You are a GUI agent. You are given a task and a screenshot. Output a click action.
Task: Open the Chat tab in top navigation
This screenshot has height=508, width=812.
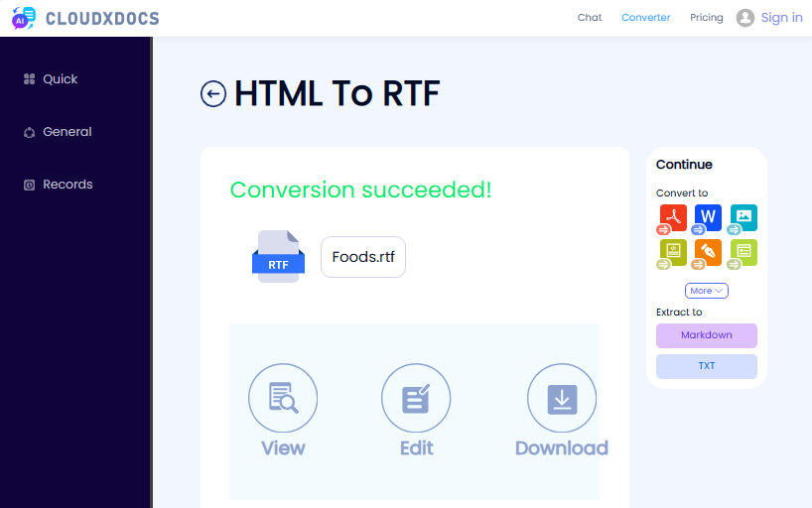pos(590,18)
